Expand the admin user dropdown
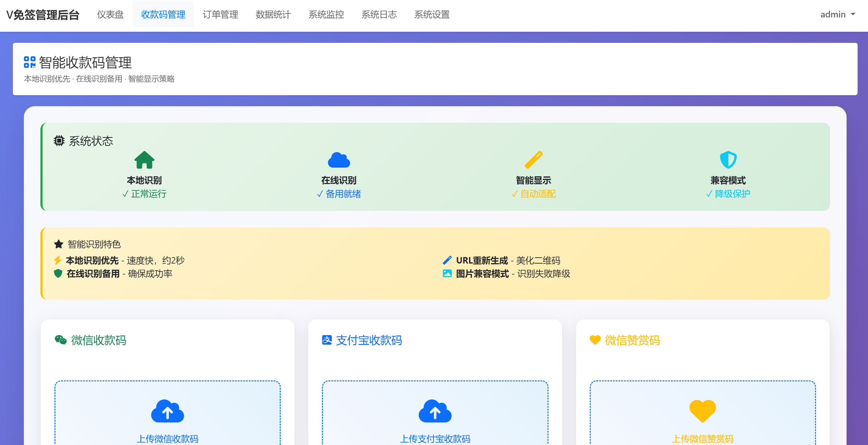This screenshot has height=445, width=868. coord(838,14)
